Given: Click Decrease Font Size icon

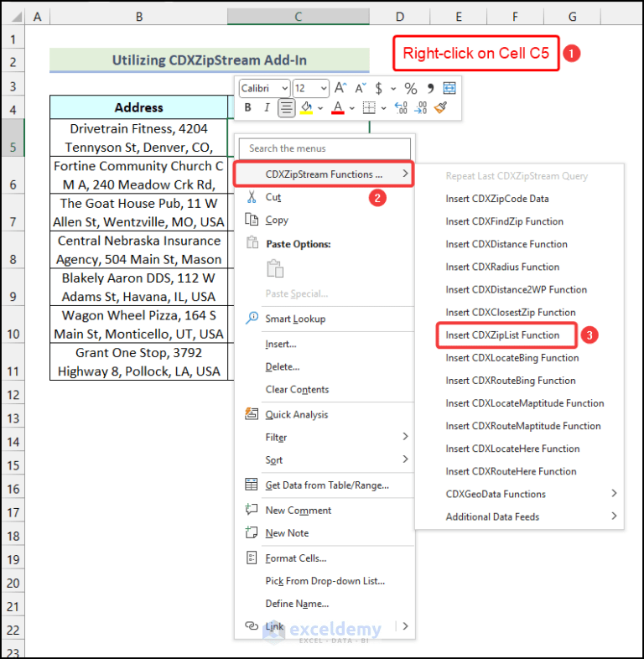Looking at the screenshot, I should (x=361, y=88).
